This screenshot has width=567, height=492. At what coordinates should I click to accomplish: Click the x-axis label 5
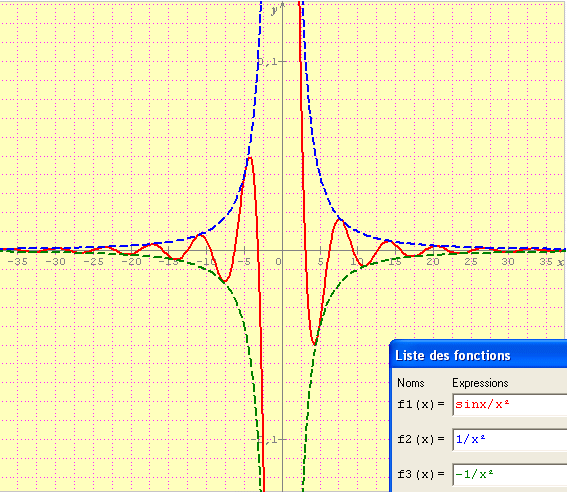[320, 262]
